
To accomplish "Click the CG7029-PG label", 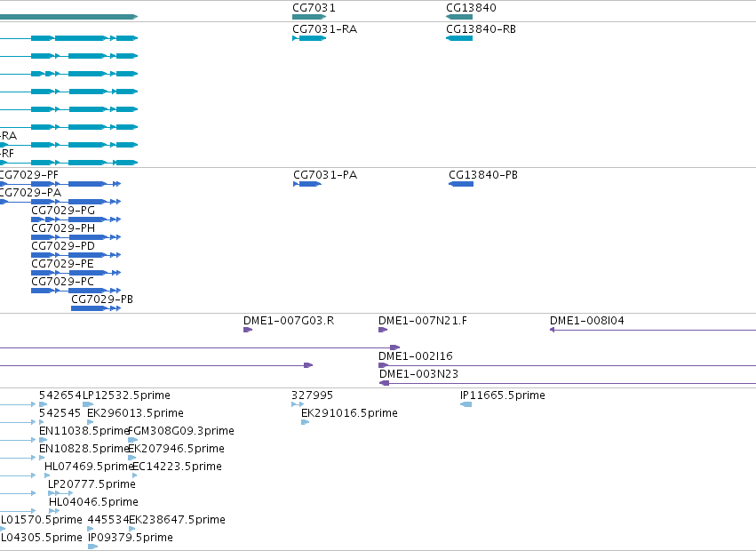I will tap(63, 211).
